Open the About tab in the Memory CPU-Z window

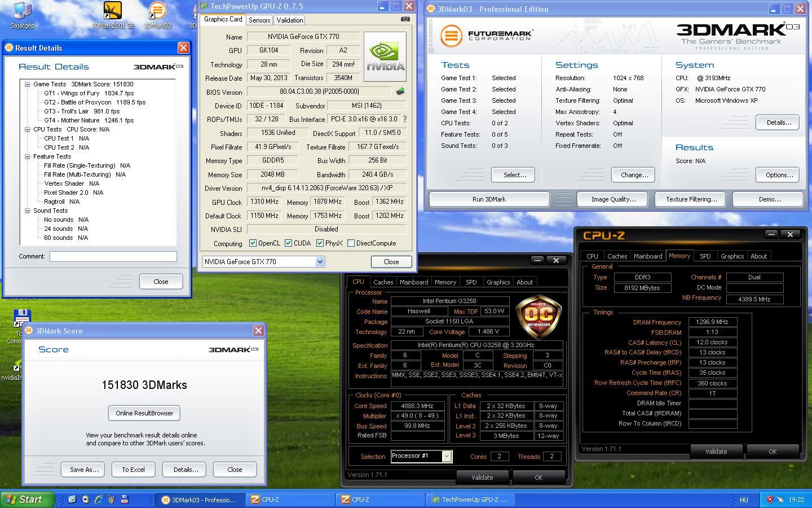(x=758, y=256)
